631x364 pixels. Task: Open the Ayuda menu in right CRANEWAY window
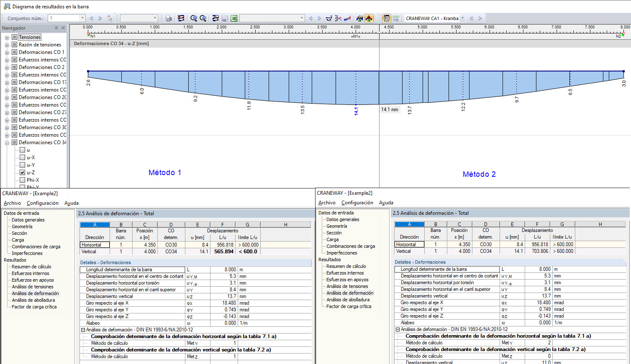tap(386, 203)
